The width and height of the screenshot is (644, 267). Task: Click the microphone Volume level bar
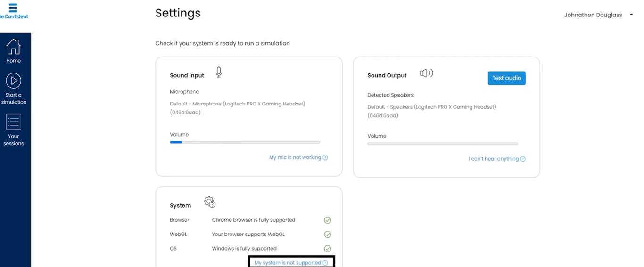(245, 142)
